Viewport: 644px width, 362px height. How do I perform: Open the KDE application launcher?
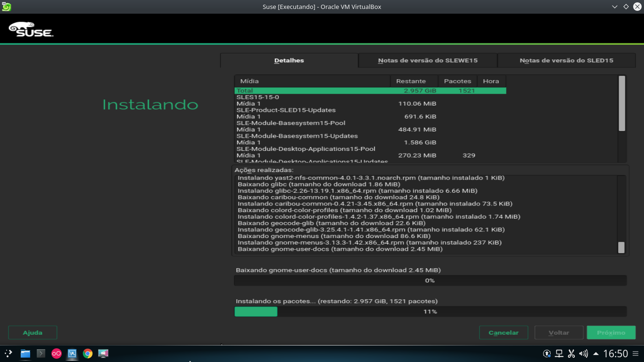click(x=8, y=354)
